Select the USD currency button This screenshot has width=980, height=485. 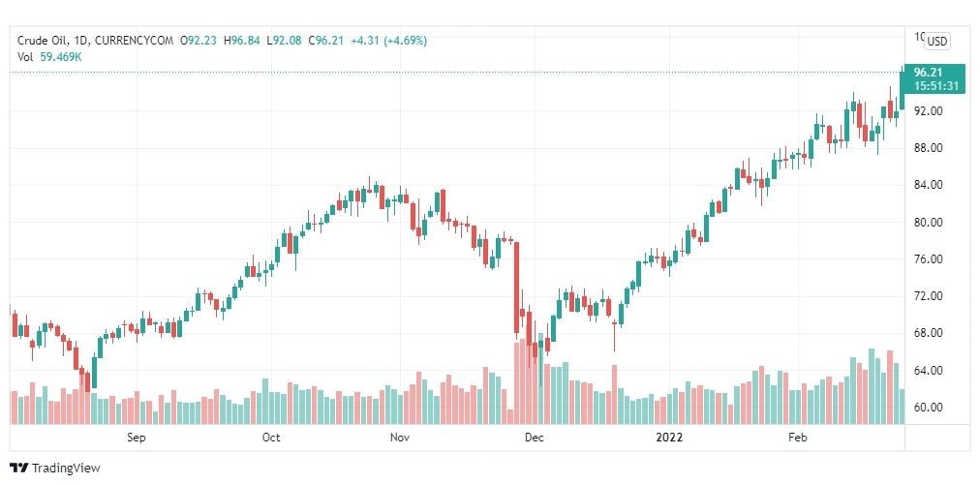[x=936, y=42]
